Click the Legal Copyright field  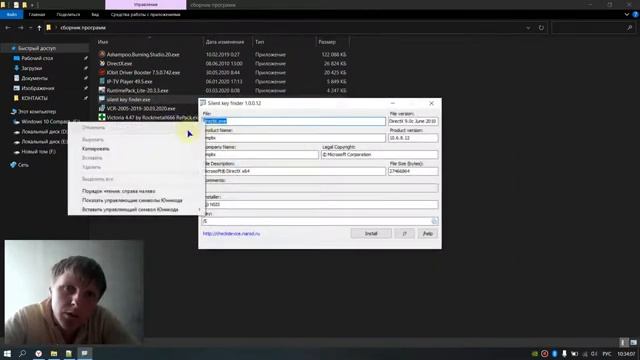(380, 155)
